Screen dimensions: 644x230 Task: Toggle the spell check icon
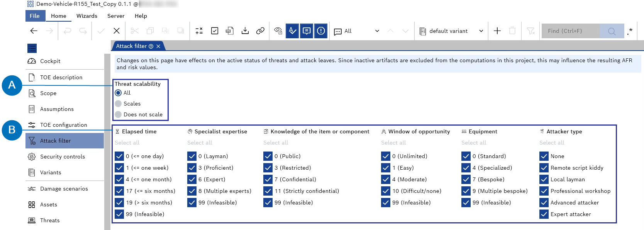coord(292,31)
